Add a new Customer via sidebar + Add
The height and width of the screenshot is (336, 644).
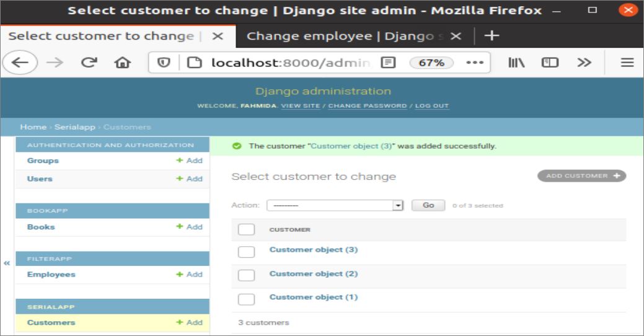[x=189, y=322]
